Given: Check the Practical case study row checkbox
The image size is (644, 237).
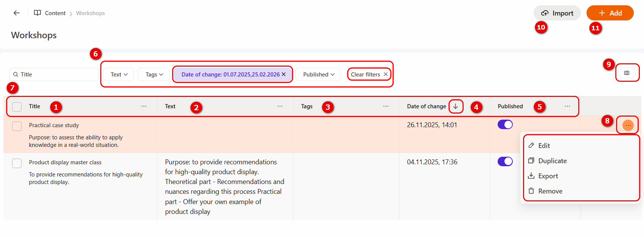Looking at the screenshot, I should click(x=17, y=126).
